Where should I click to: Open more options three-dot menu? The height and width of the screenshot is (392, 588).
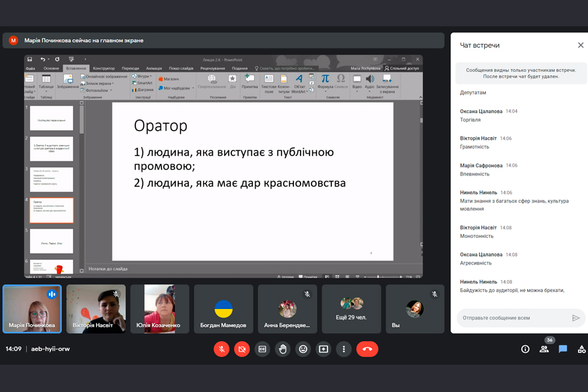point(344,349)
